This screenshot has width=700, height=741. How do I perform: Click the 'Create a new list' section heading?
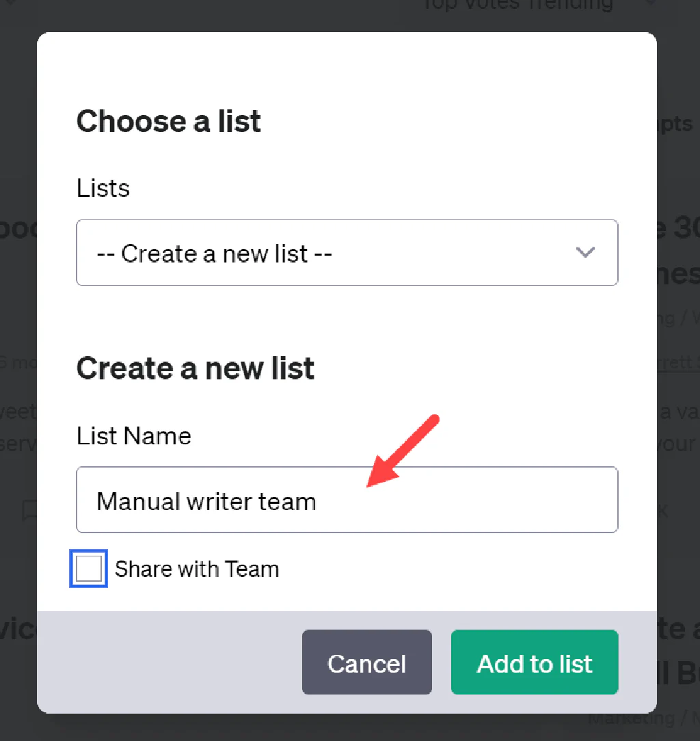tap(196, 368)
